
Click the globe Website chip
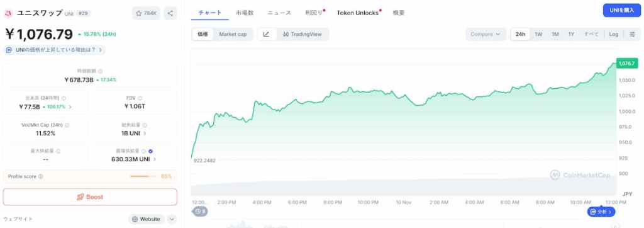point(146,219)
